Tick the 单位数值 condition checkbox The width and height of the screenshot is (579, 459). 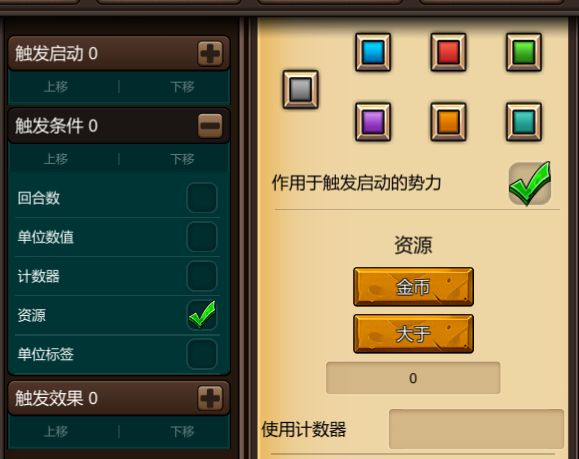202,237
